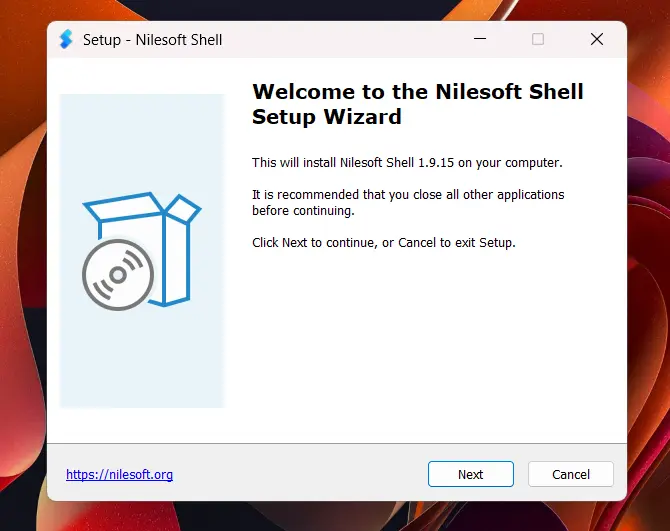Close the Nilesoft Shell setup dialog
Viewport: 670px width, 531px height.
597,39
